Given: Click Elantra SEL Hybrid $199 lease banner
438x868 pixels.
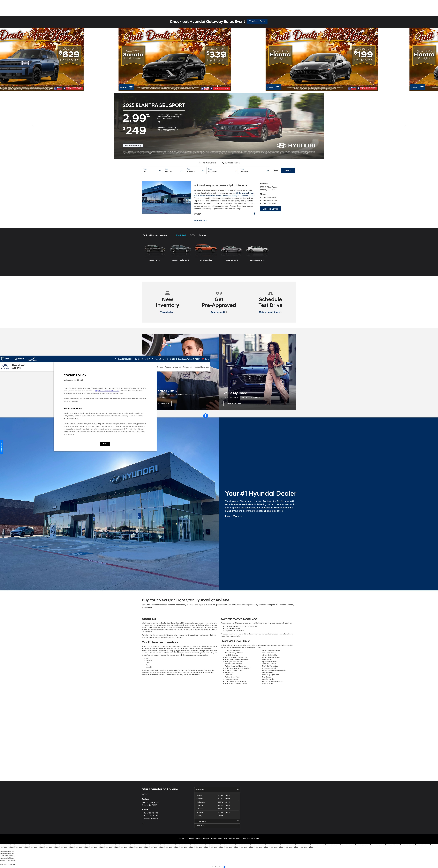Looking at the screenshot, I should [x=321, y=59].
